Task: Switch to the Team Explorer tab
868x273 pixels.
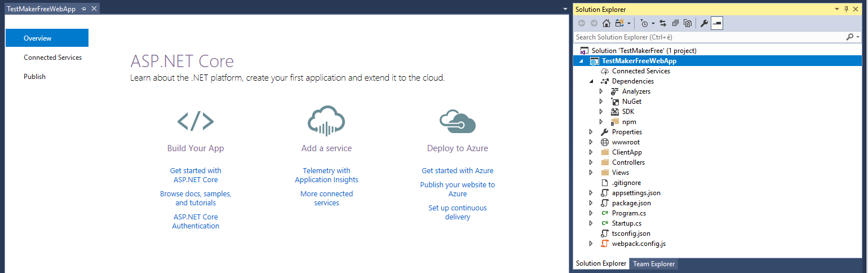Action: [x=653, y=263]
